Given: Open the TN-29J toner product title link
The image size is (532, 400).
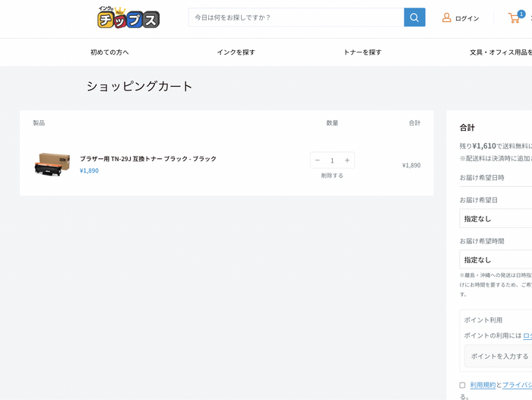Looking at the screenshot, I should coord(148,159).
